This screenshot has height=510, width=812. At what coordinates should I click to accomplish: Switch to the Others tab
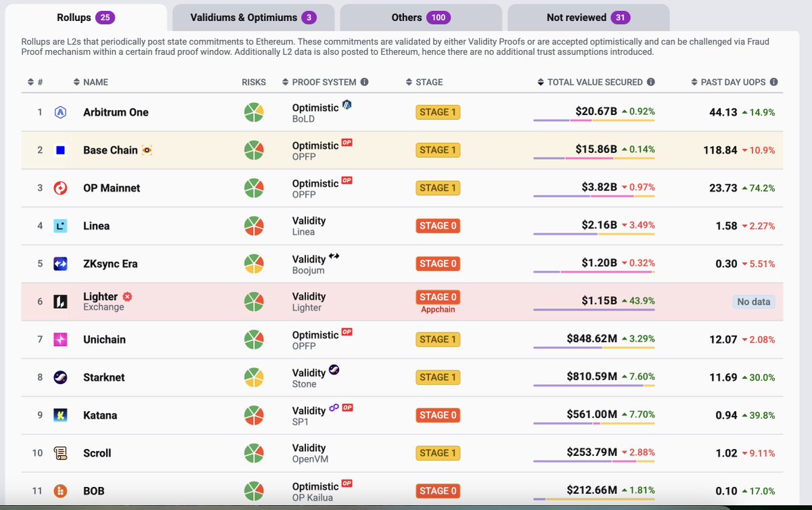pos(421,18)
